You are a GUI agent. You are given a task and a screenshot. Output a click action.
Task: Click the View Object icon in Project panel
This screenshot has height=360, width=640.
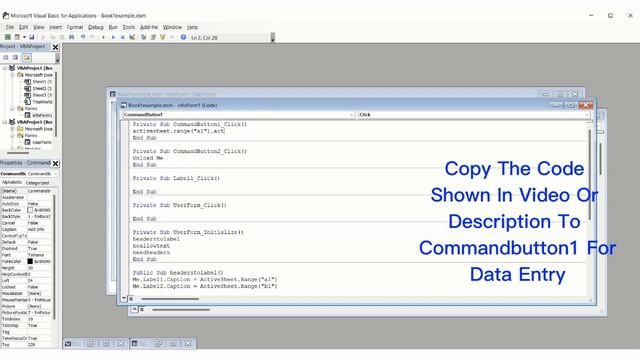tap(15, 58)
